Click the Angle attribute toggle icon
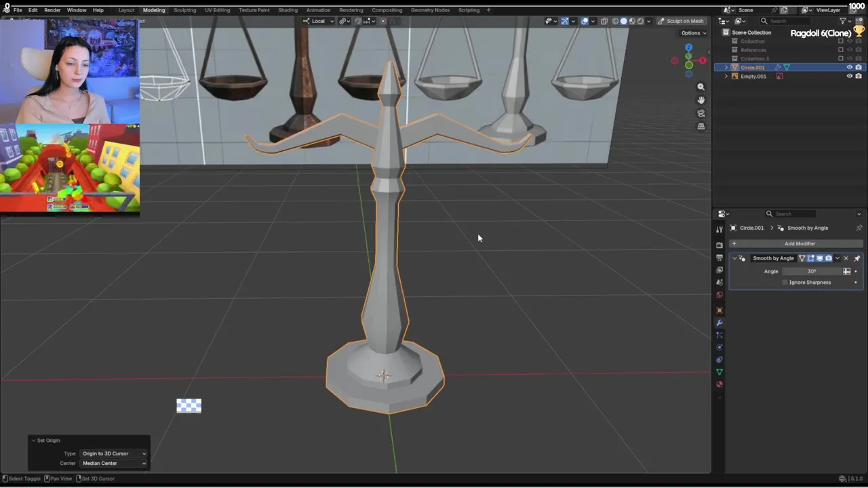Viewport: 868px width, 488px height. tap(846, 271)
